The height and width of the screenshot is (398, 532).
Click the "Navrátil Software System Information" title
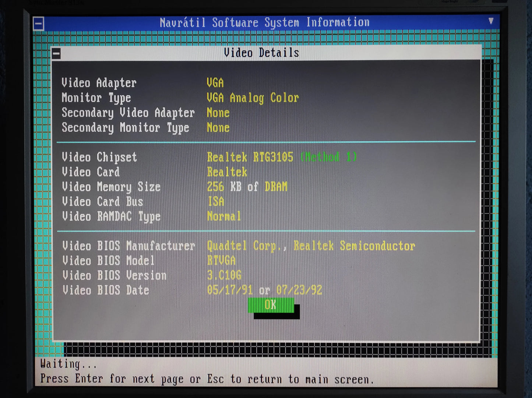(x=265, y=23)
